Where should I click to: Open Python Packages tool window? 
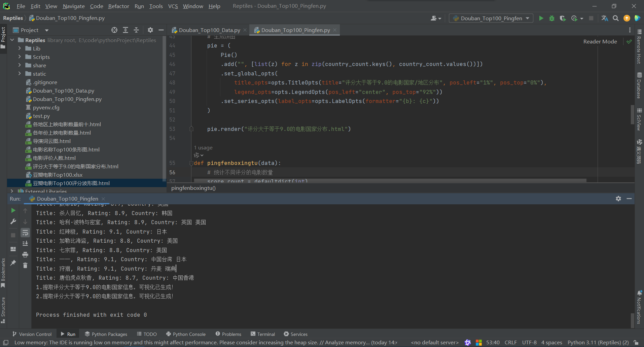point(106,334)
